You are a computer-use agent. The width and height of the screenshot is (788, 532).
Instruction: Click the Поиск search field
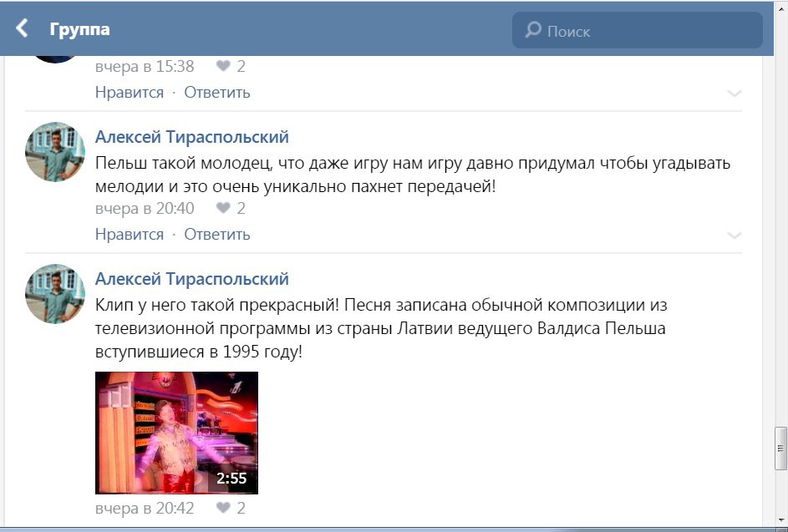[648, 31]
